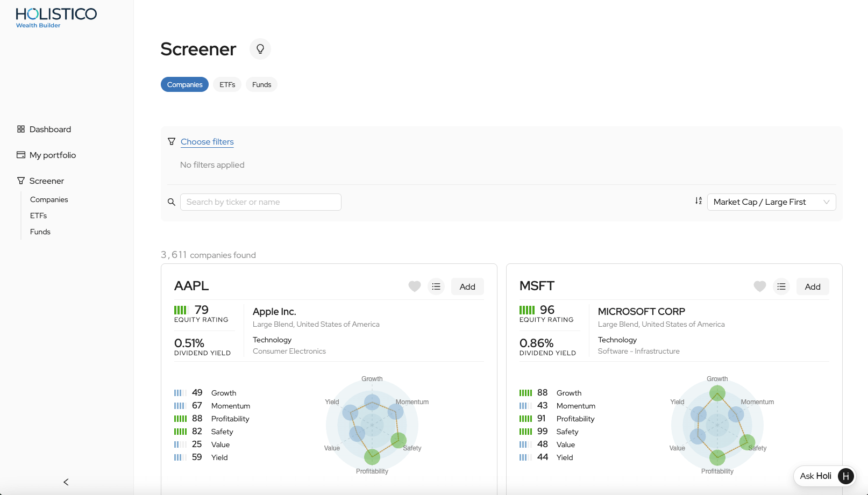Click MSFT Yield score bars icon
Viewport: 868px width, 495px height.
click(526, 457)
